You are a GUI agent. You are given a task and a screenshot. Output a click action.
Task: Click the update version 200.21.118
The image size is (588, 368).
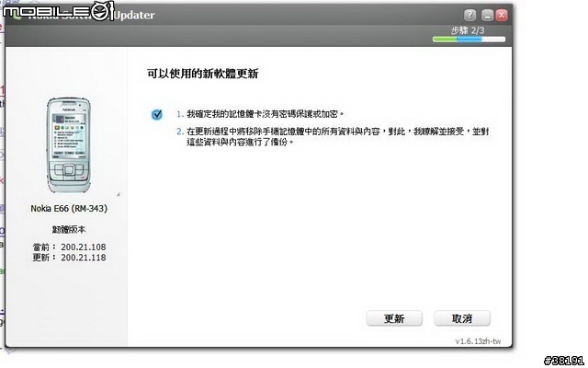coord(84,258)
